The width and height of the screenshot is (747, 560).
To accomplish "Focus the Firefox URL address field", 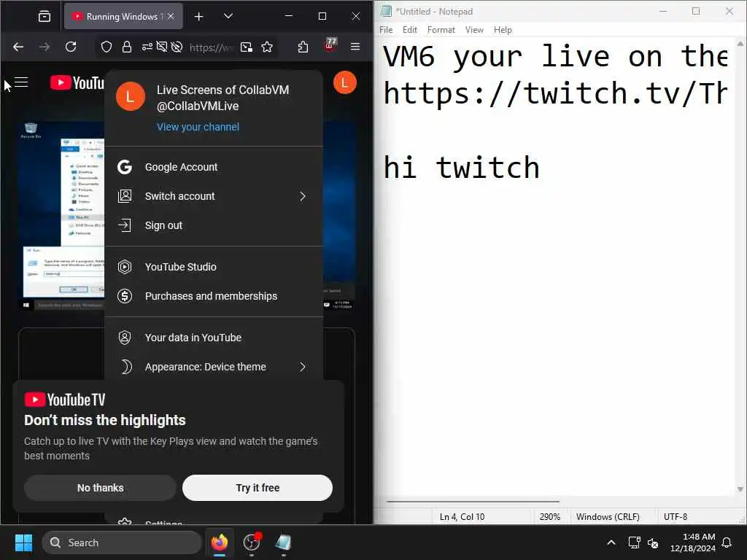I will pyautogui.click(x=212, y=47).
